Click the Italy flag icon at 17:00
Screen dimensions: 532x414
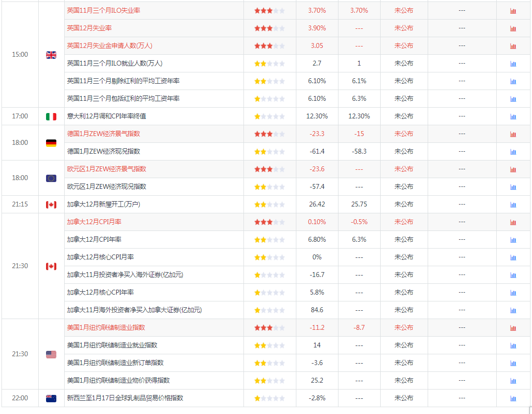[51, 116]
